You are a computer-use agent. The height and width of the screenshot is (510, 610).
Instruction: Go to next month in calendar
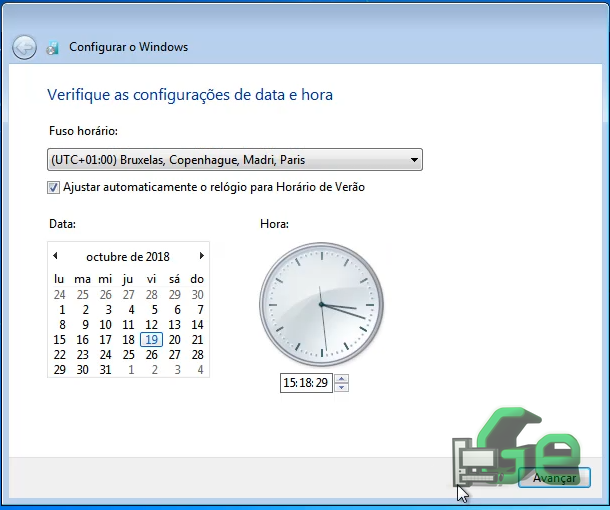pos(202,256)
